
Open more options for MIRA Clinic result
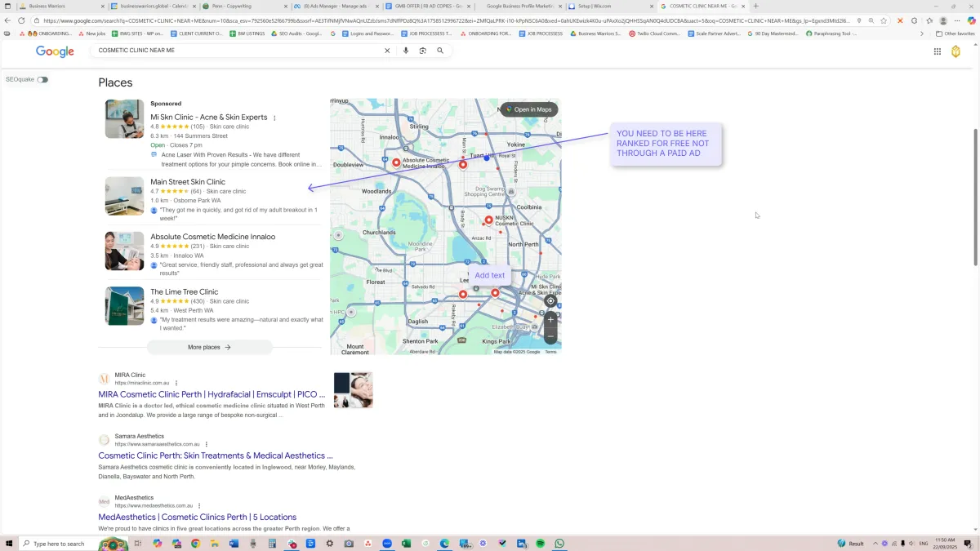(x=176, y=383)
